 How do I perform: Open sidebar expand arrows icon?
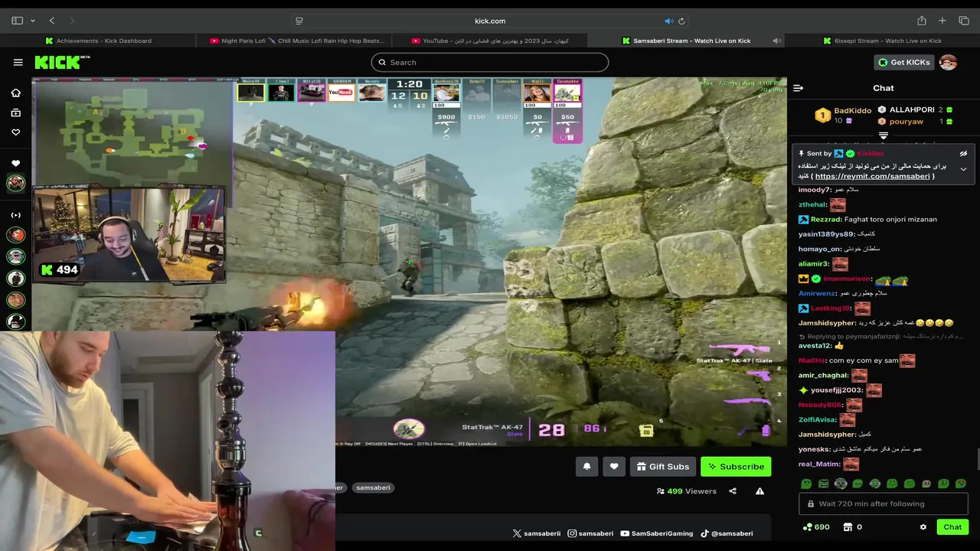(x=15, y=215)
